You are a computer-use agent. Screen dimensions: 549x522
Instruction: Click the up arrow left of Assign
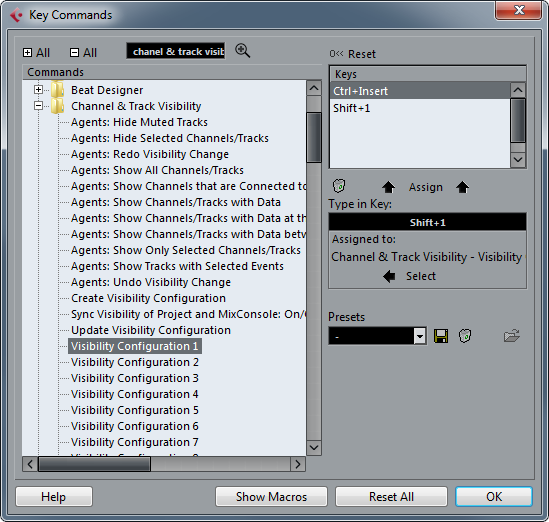pyautogui.click(x=388, y=187)
